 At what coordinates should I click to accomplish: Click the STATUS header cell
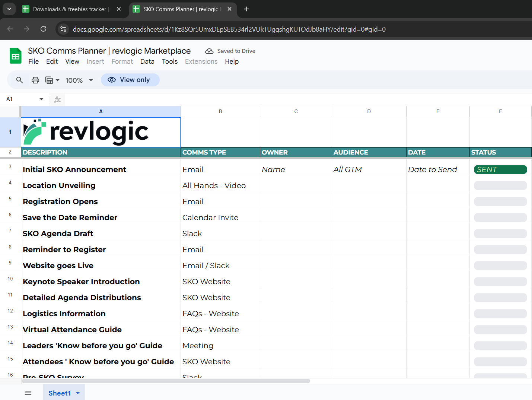(500, 152)
